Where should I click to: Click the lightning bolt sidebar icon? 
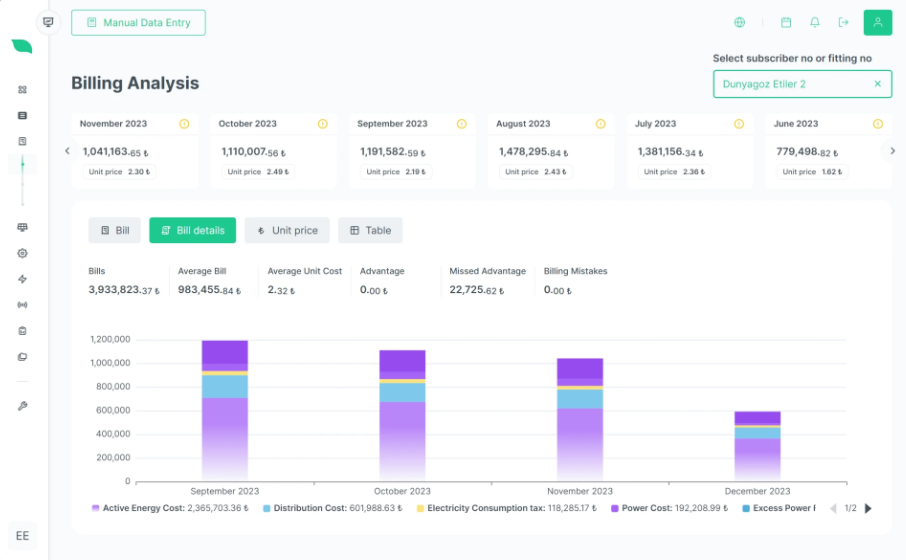[23, 279]
